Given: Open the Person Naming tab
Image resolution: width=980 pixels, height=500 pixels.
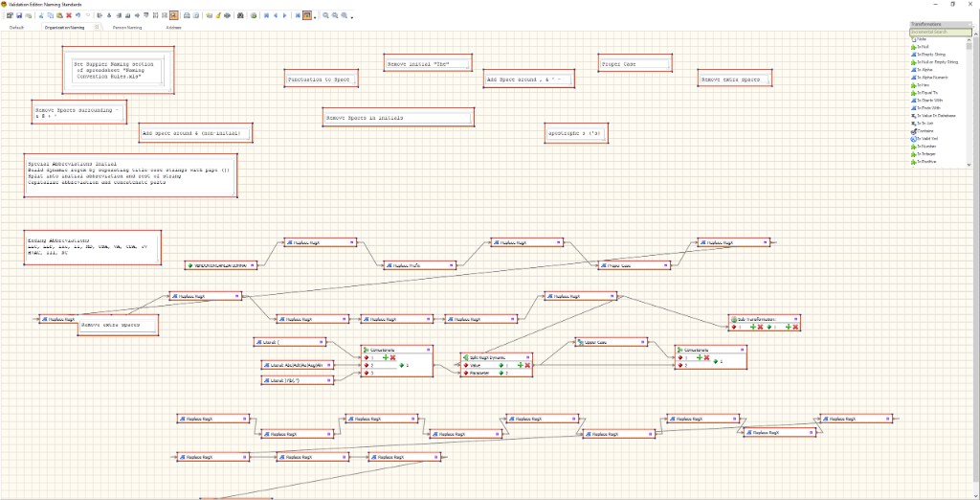Looking at the screenshot, I should (127, 28).
